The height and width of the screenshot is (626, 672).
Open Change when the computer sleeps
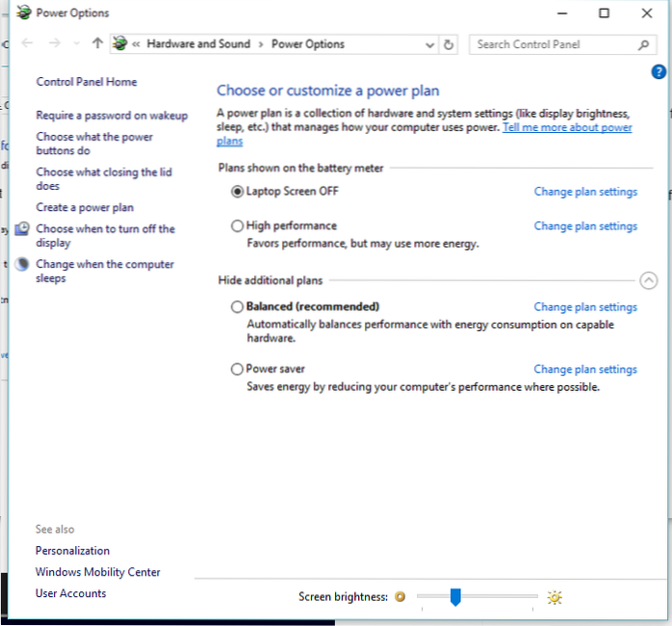(x=105, y=271)
